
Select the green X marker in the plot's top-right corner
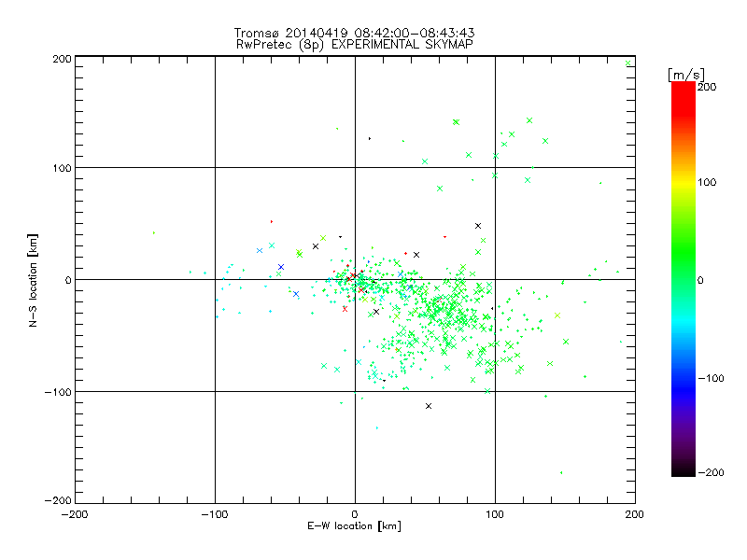pos(627,63)
